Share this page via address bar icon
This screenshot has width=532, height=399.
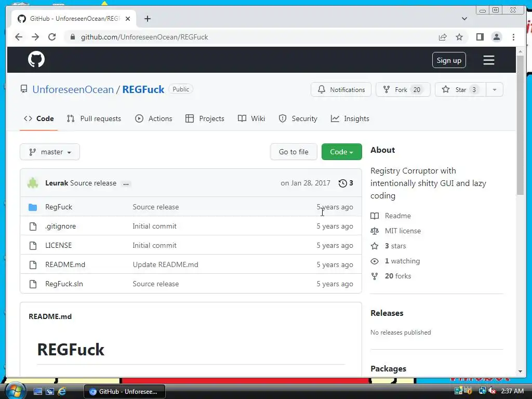(x=443, y=37)
